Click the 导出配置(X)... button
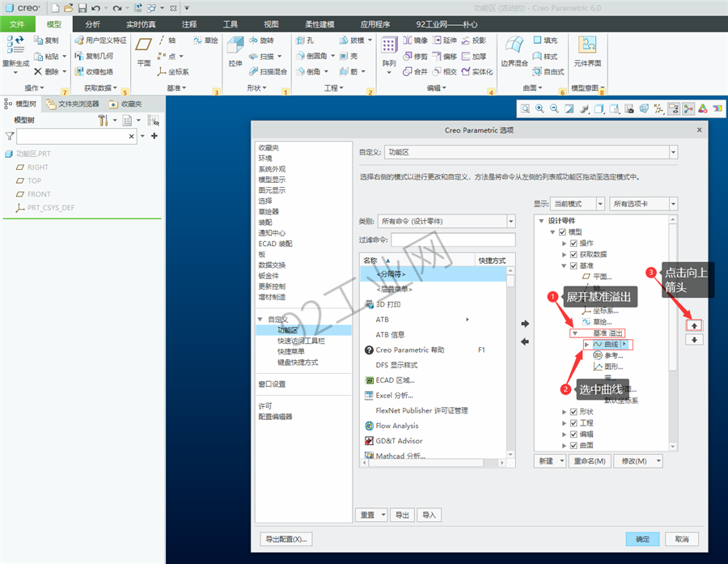Viewport: 728px width, 564px height. 286,539
